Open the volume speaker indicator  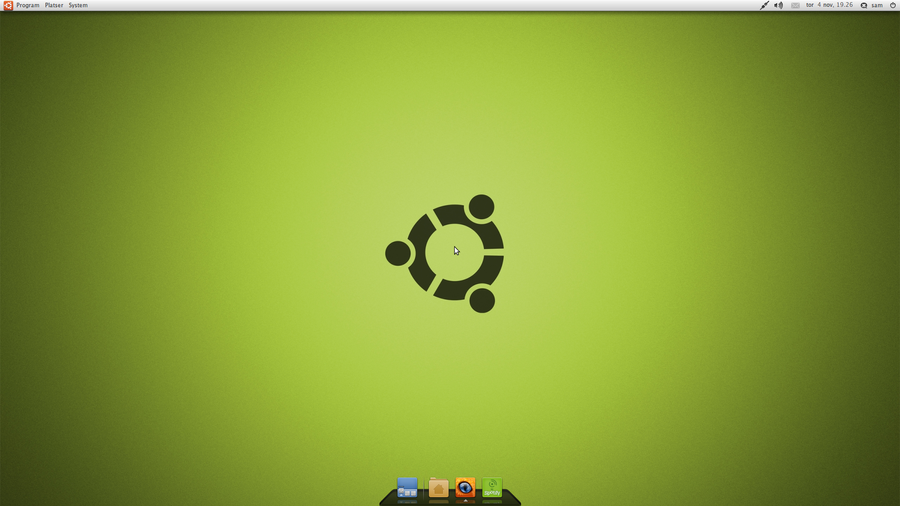pyautogui.click(x=778, y=5)
